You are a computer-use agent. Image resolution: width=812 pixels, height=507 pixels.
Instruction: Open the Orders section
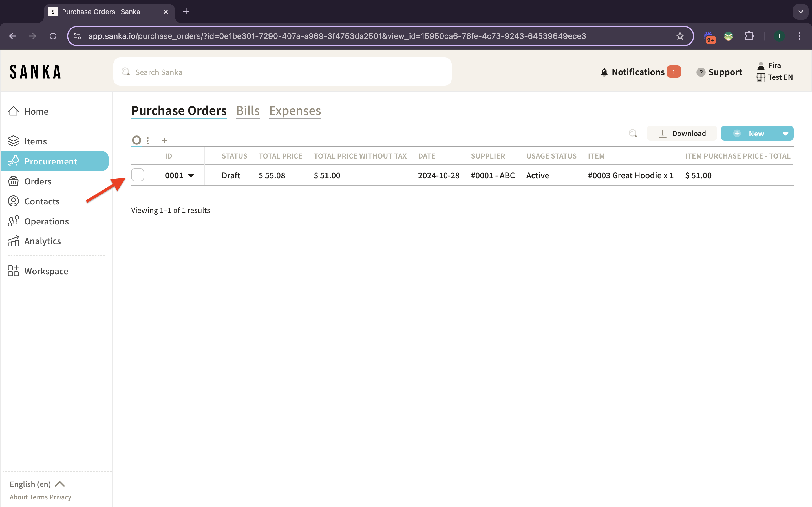click(x=37, y=181)
